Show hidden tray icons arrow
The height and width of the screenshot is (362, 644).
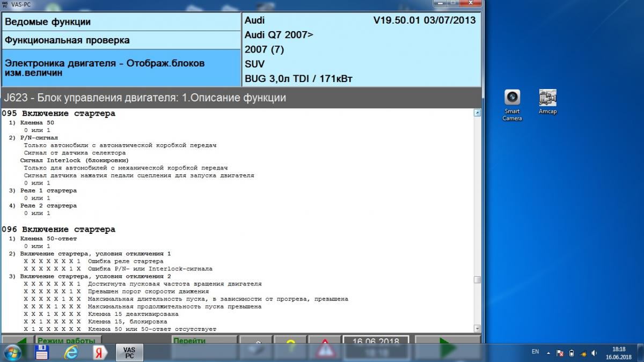click(x=548, y=353)
